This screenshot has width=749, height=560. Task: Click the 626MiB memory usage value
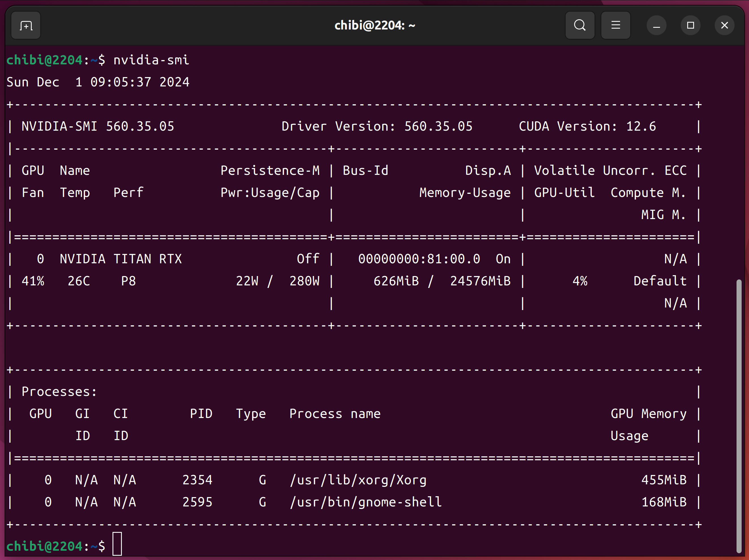pos(396,281)
